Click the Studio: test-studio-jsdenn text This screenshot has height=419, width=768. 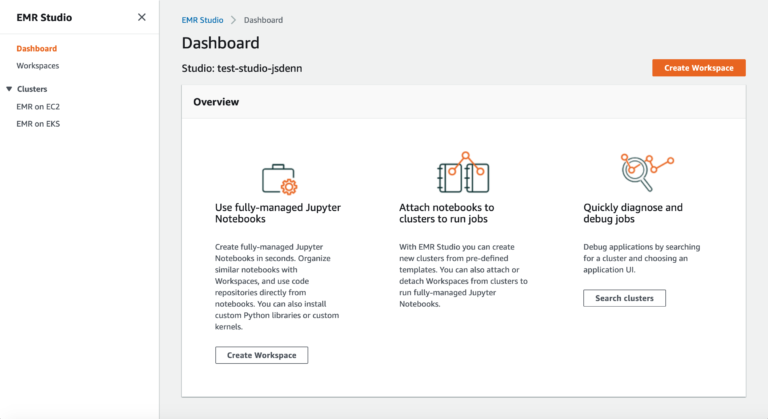(242, 68)
